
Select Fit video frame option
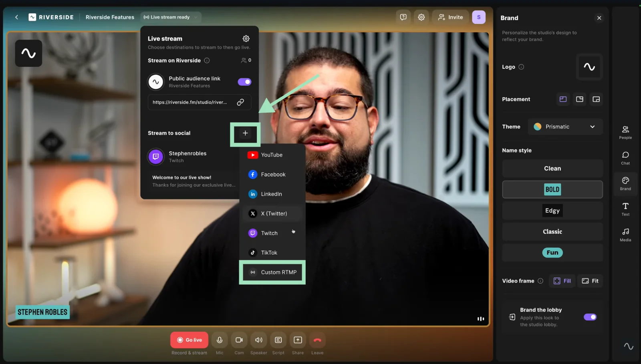click(x=590, y=281)
